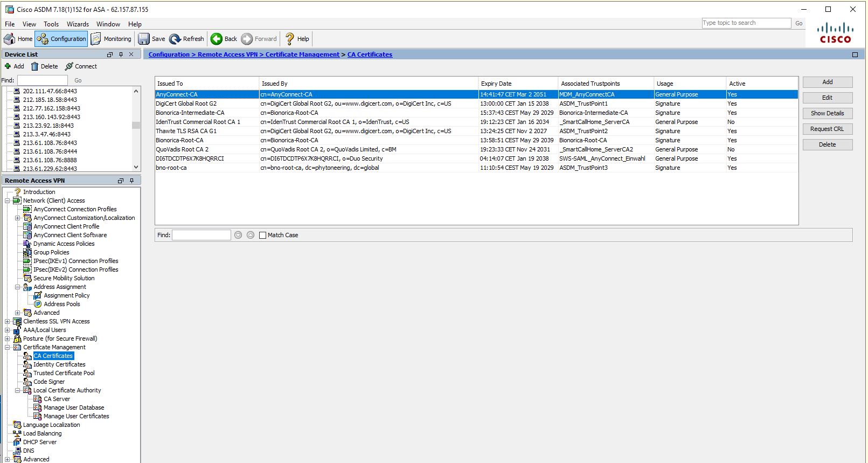Add a device in Device List

tap(15, 66)
